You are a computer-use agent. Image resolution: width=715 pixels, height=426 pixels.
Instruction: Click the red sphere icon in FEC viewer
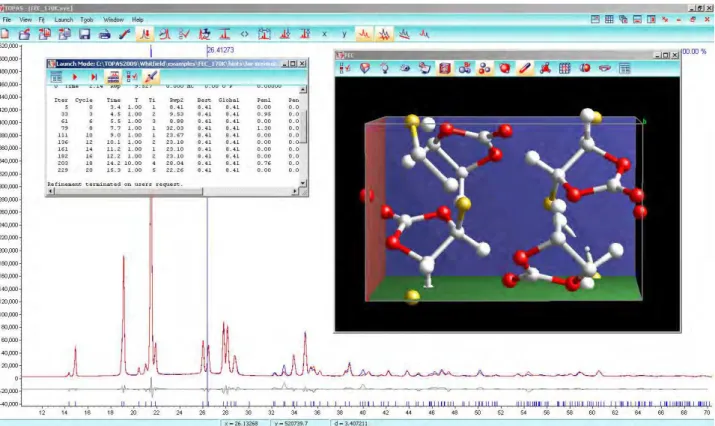(x=505, y=68)
